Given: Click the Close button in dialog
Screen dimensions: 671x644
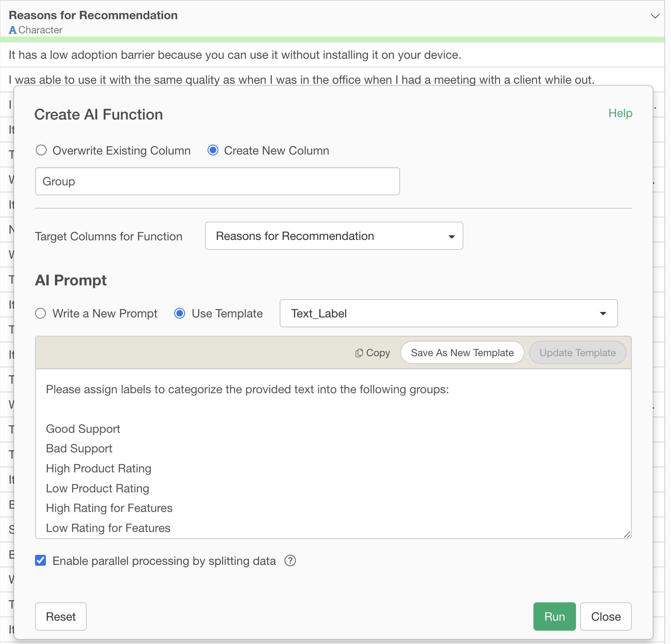Looking at the screenshot, I should [606, 617].
